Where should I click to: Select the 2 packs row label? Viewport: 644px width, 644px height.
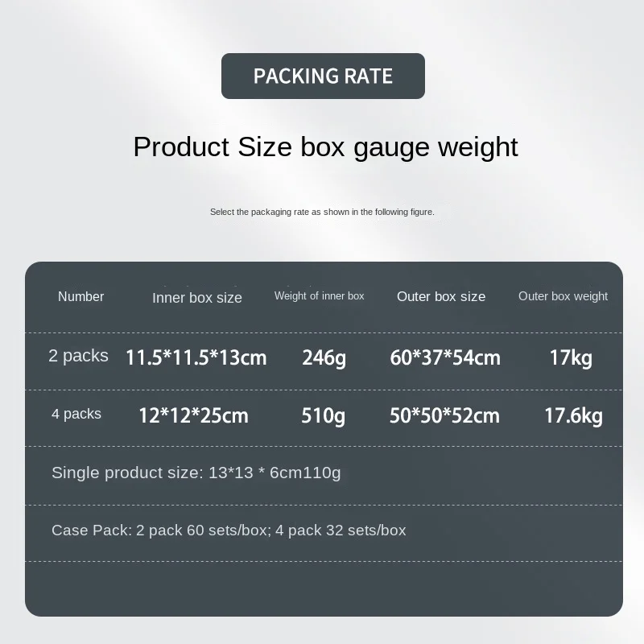[x=78, y=356]
